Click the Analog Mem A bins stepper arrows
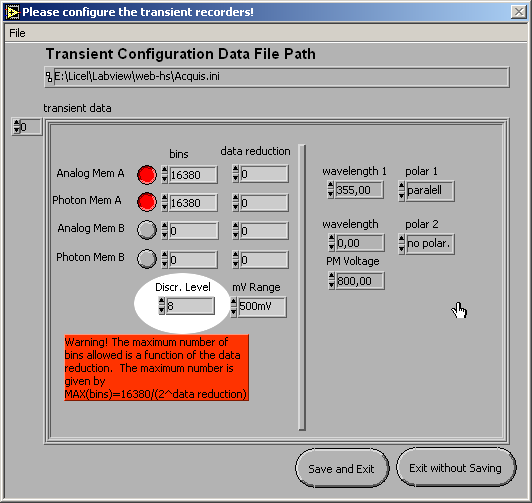Screen dimensions: 532x503 165,175
